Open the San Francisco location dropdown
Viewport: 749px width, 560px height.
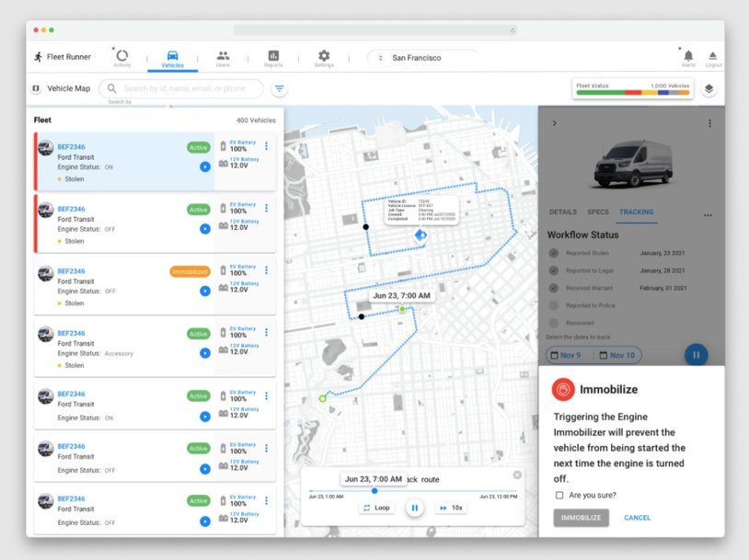[x=422, y=58]
